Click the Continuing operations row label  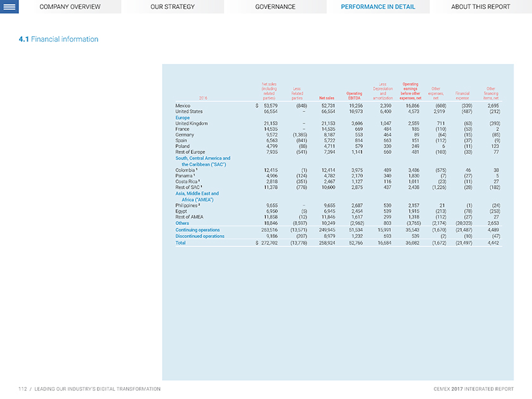(198, 230)
